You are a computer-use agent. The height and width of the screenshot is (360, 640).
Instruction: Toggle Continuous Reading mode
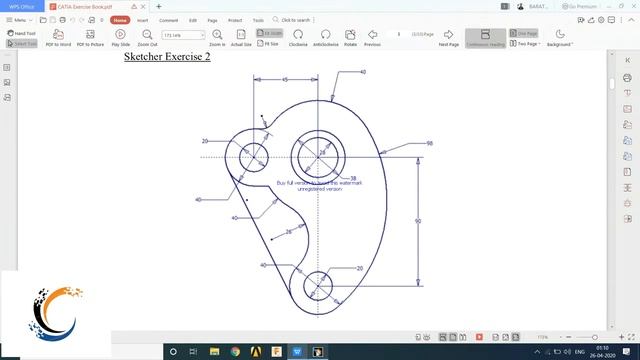pos(485,38)
